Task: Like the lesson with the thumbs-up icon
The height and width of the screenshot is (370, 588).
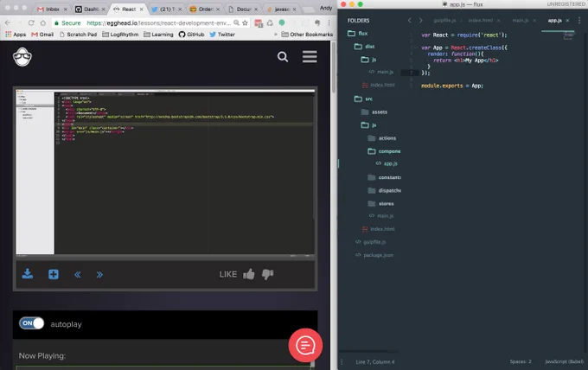Action: click(x=249, y=274)
